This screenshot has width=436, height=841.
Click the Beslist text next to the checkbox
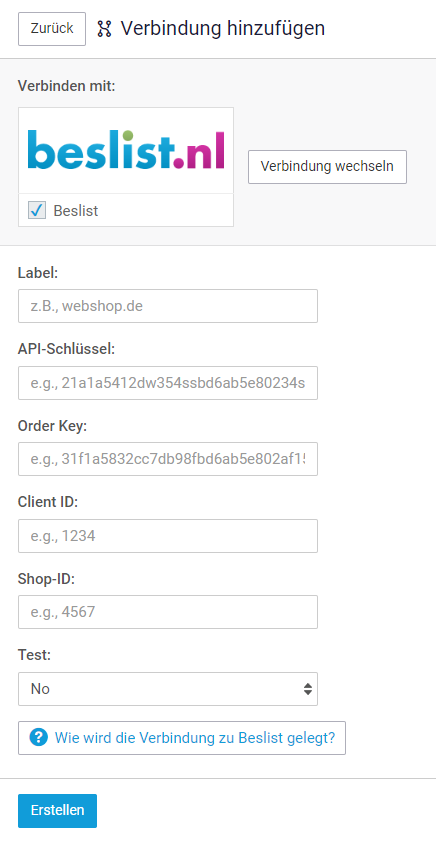tap(76, 211)
